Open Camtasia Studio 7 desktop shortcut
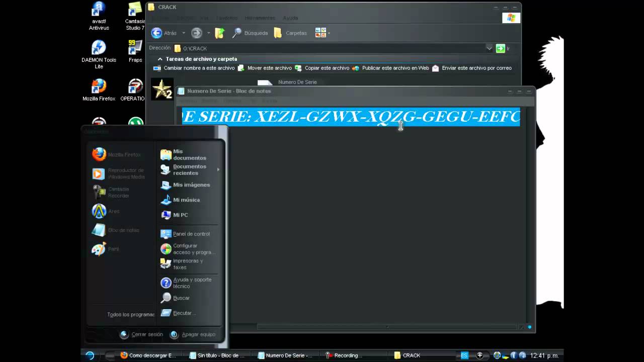This screenshot has height=362, width=644. (x=135, y=16)
